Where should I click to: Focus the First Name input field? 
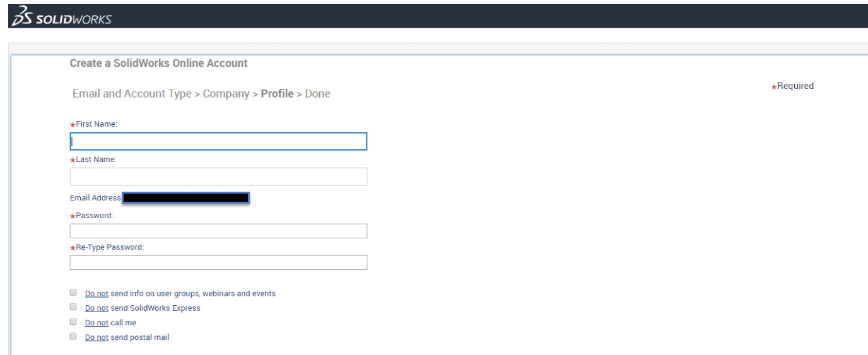[x=218, y=141]
